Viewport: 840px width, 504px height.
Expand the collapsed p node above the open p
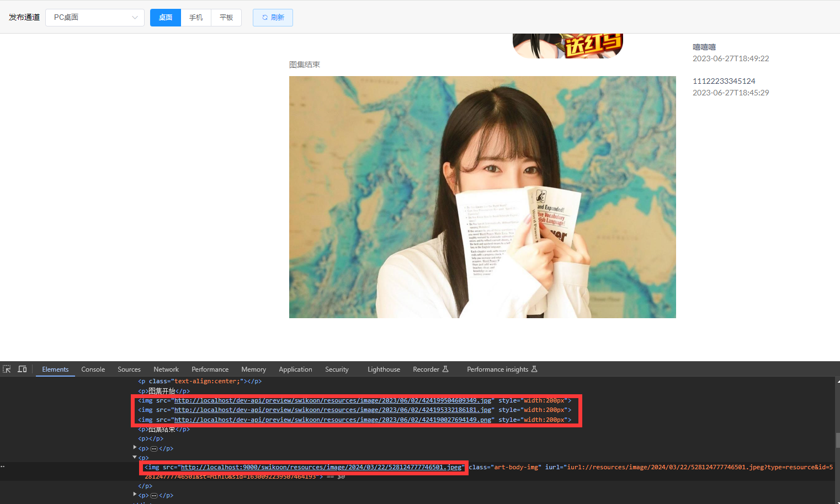pos(135,448)
